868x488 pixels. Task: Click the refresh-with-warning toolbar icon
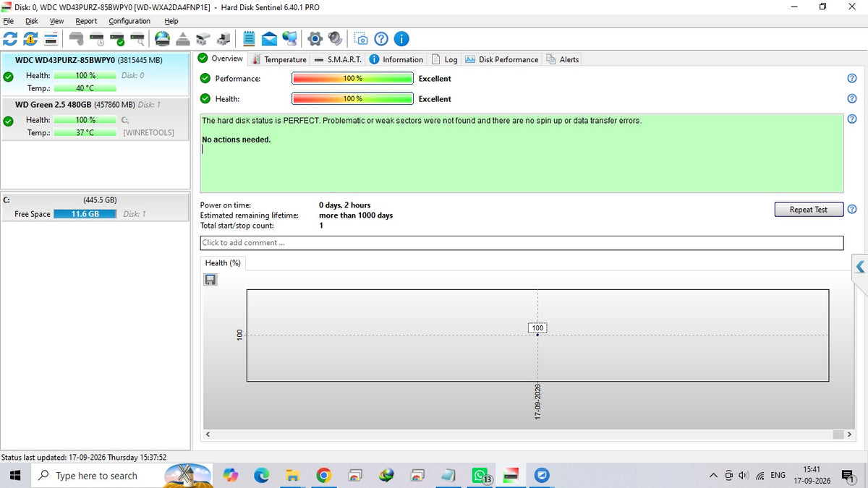(x=30, y=38)
